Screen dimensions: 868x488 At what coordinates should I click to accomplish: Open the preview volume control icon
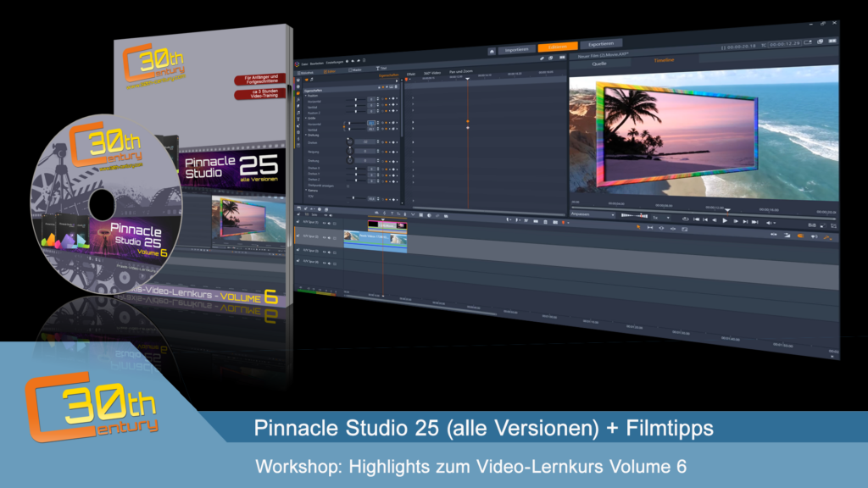(x=770, y=223)
